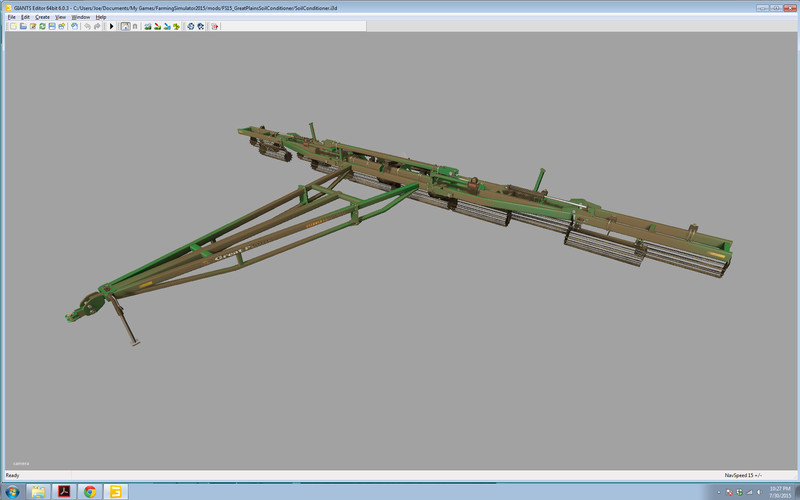Toggle the highlighted house-shaped toolbar button
Viewport: 800px width, 500px height.
(125, 26)
